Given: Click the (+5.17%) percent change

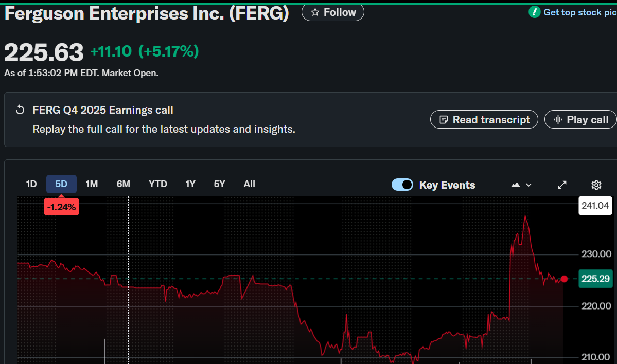Looking at the screenshot, I should tap(169, 51).
